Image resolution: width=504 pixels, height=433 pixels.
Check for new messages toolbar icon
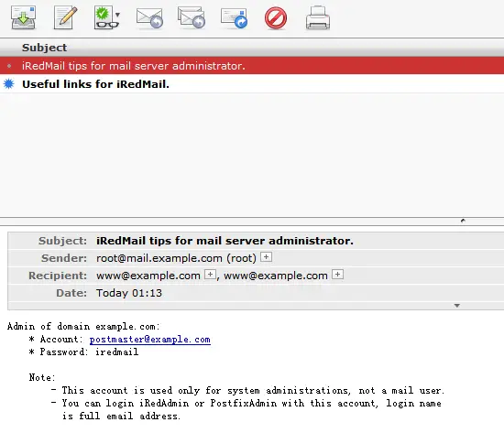point(23,18)
